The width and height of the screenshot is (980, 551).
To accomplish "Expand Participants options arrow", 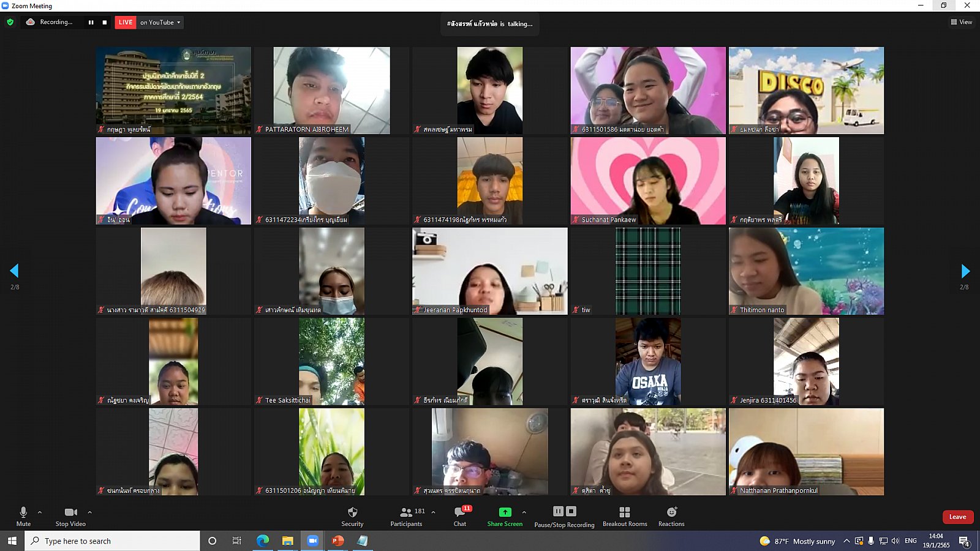I will [434, 512].
